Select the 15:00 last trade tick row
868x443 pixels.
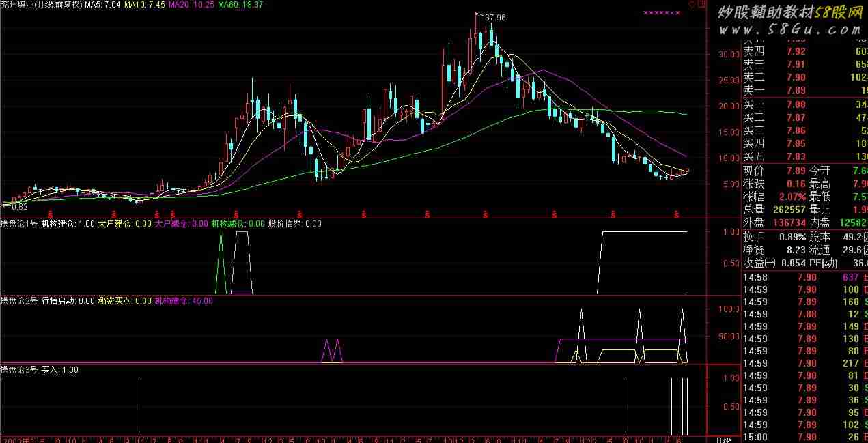pos(804,437)
